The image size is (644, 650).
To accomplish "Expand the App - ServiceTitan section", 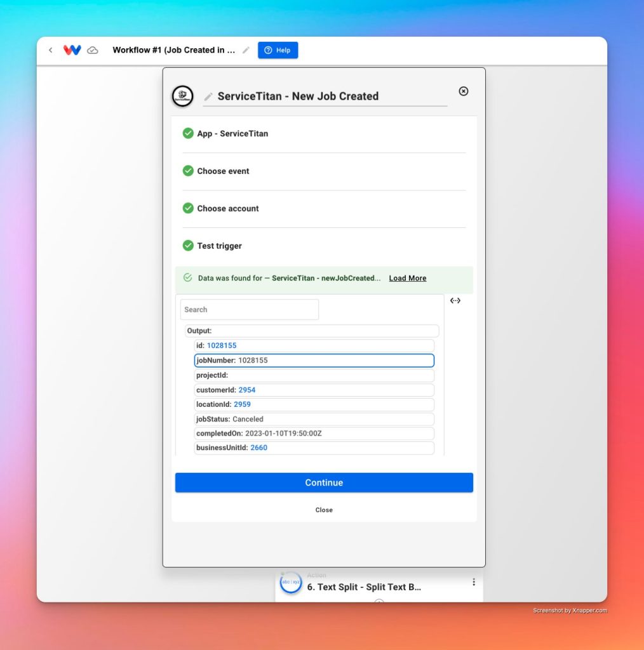I will [x=325, y=133].
